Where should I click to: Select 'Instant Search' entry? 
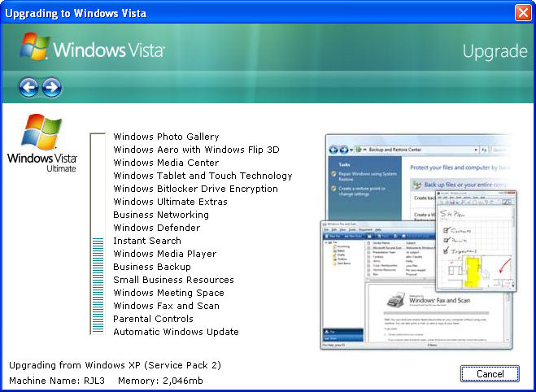(147, 241)
